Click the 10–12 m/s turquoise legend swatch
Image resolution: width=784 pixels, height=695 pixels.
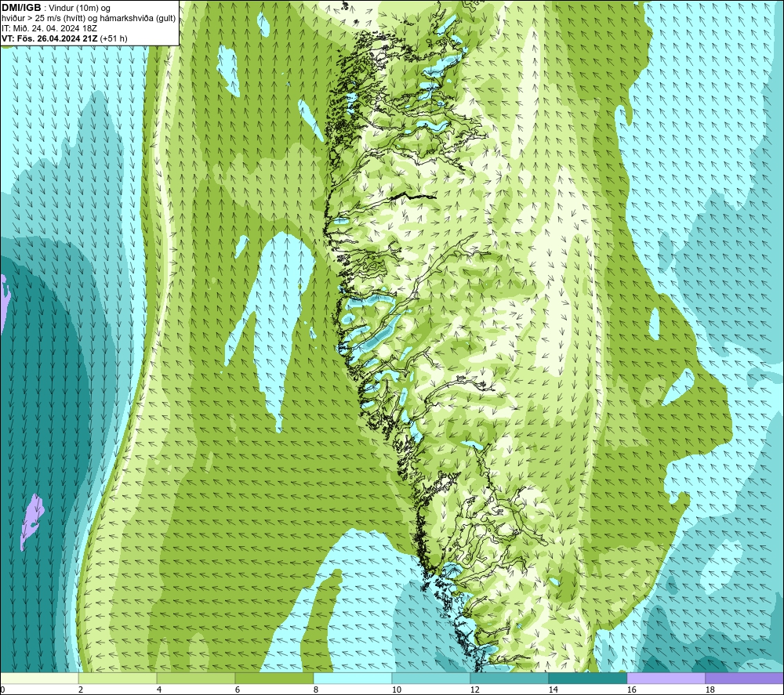coord(431,678)
